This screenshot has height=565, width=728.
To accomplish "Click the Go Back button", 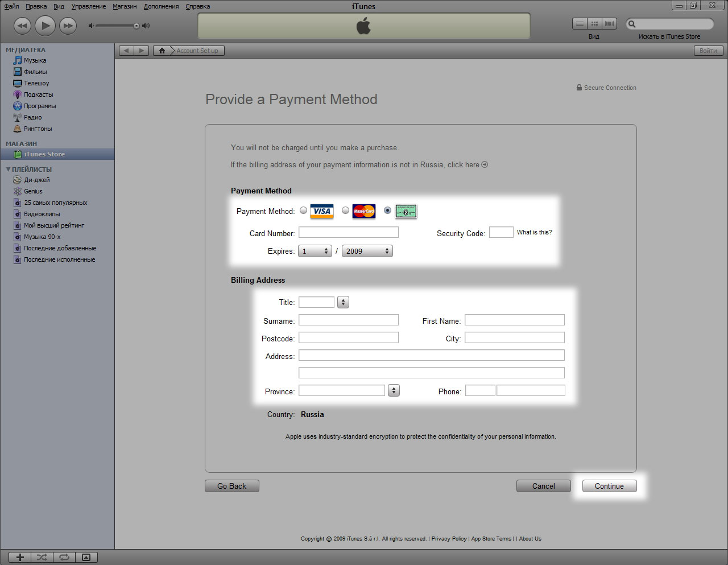I will pos(231,486).
